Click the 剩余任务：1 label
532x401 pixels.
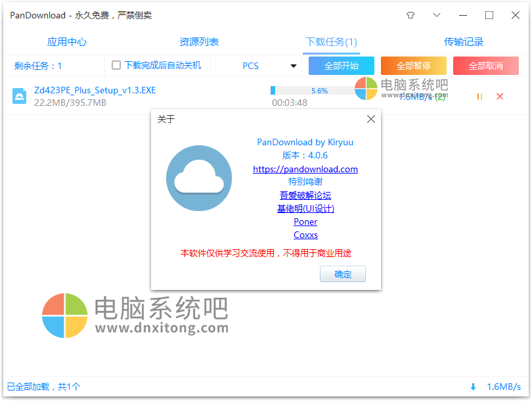(38, 66)
